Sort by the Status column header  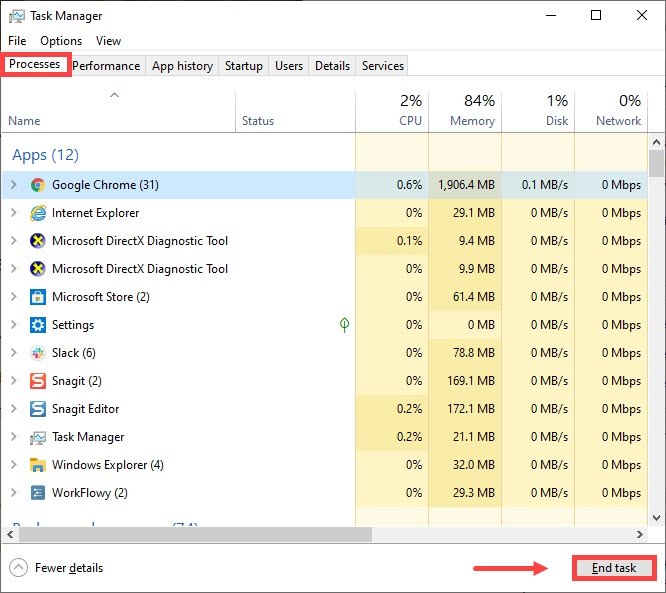pos(295,110)
